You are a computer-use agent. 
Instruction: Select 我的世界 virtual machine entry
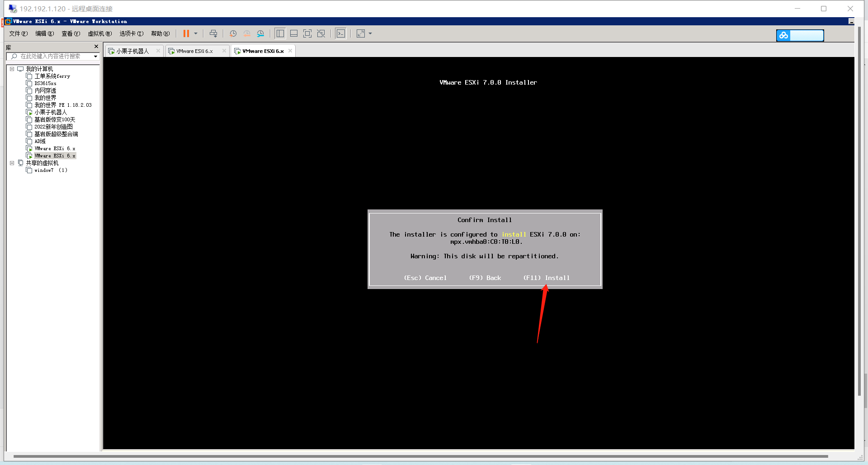coord(45,98)
